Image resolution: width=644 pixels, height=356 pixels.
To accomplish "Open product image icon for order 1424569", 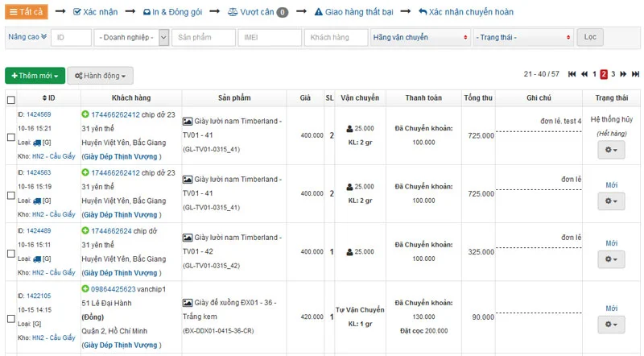I will (x=188, y=122).
